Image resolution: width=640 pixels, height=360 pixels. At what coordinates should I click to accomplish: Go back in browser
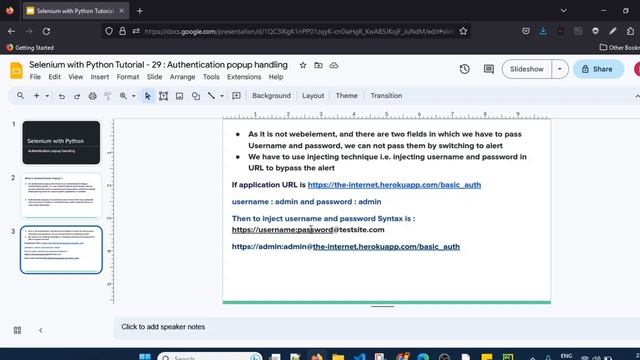(x=11, y=31)
